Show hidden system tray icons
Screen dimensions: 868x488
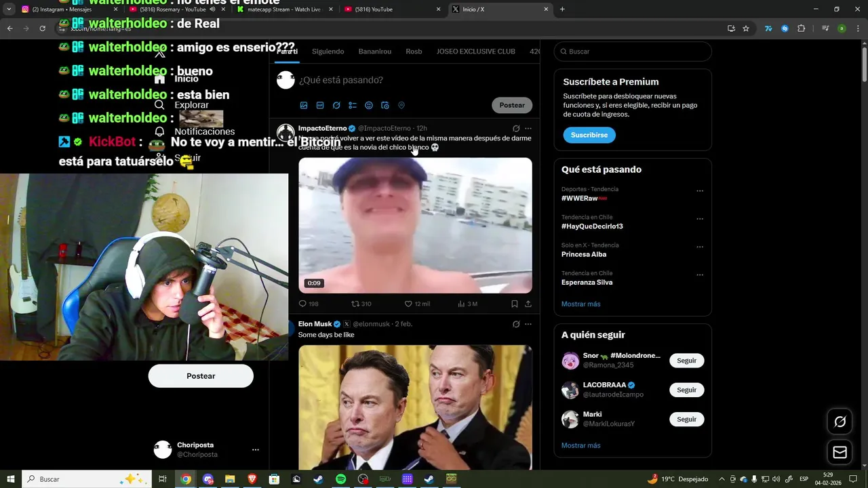[722, 479]
